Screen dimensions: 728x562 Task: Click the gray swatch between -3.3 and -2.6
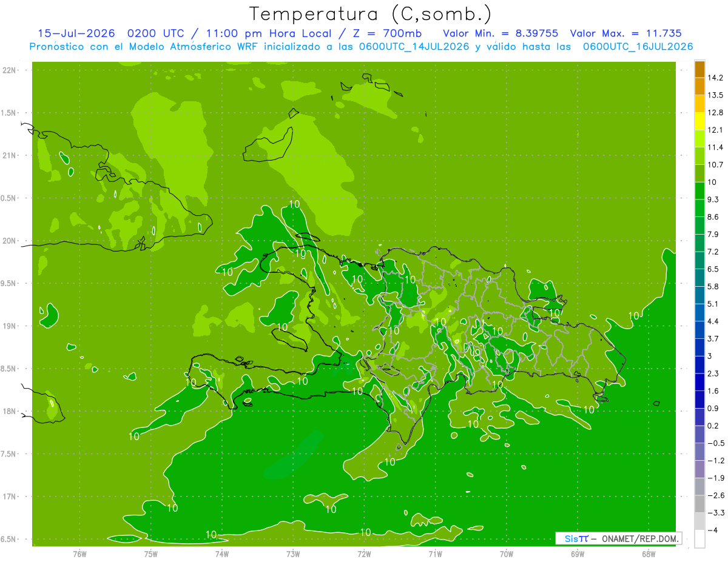[699, 504]
